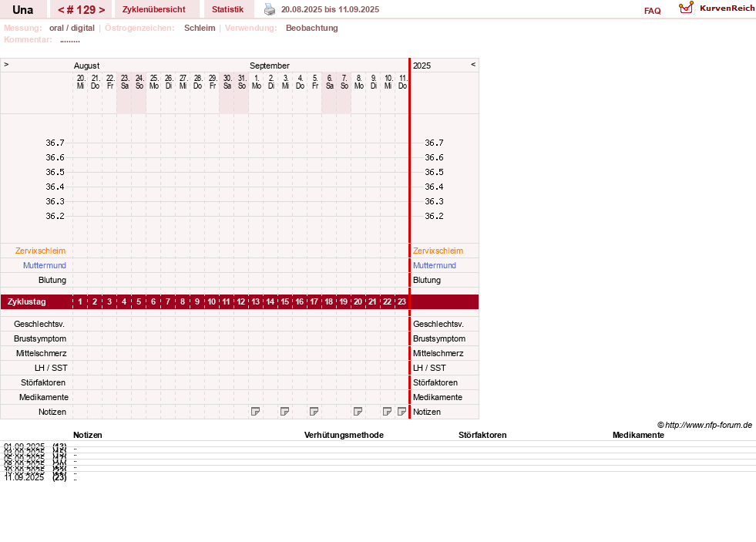Open the note icon for cycle day 13

click(256, 412)
